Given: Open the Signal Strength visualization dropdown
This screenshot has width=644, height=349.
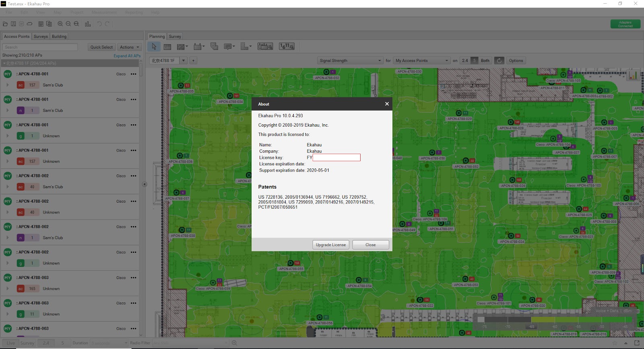Looking at the screenshot, I should tap(350, 61).
